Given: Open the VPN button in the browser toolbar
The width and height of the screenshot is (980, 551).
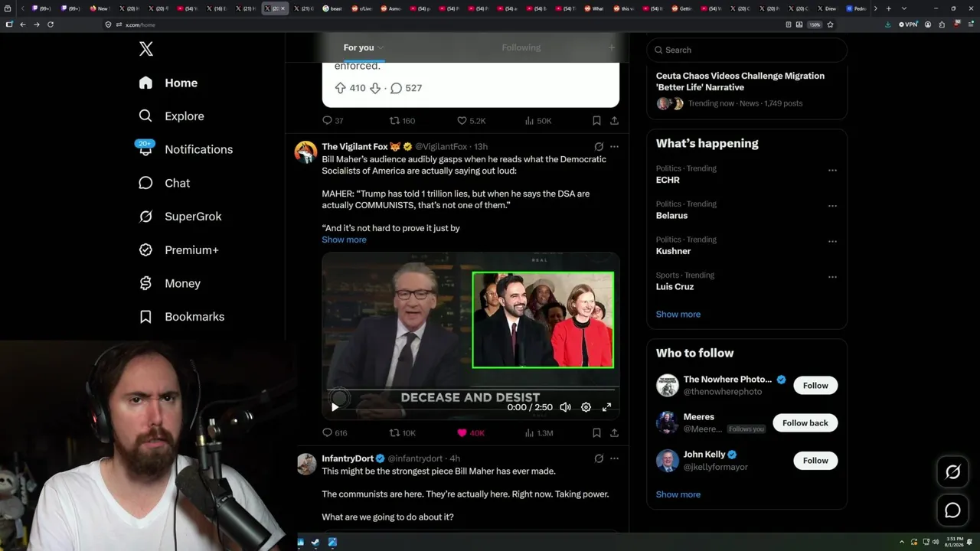Looking at the screenshot, I should (x=908, y=24).
